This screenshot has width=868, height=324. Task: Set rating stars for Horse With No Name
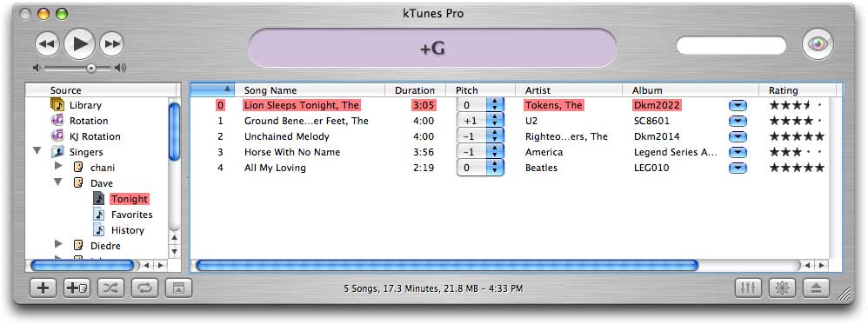[797, 152]
